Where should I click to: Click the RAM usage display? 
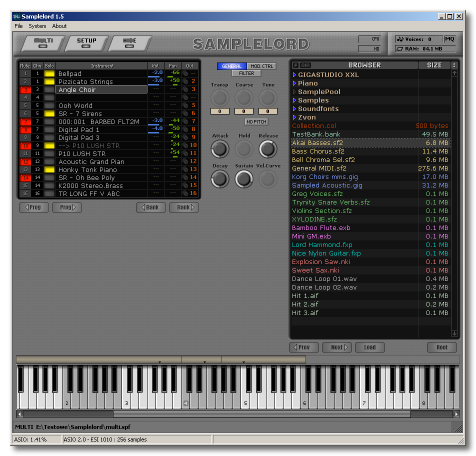pos(425,49)
